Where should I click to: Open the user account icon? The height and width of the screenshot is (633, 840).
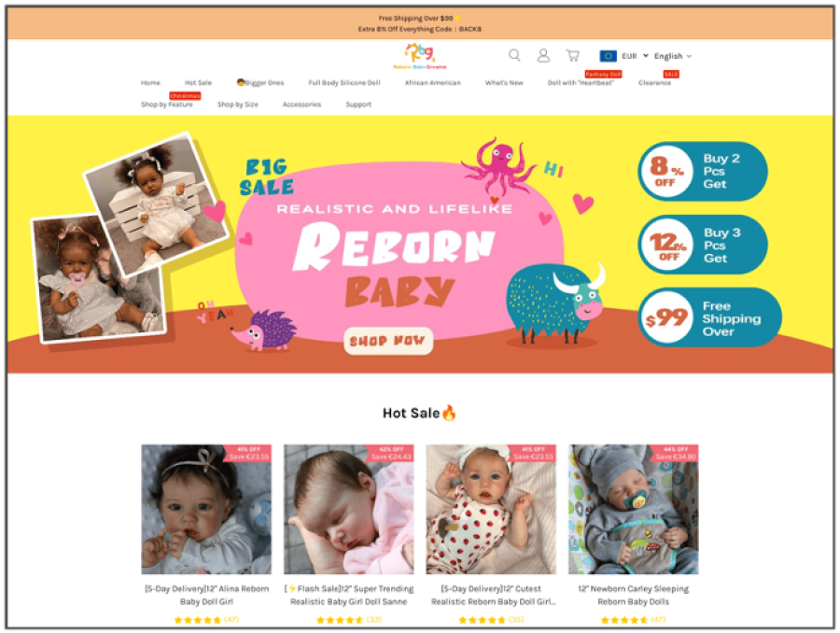click(x=543, y=55)
